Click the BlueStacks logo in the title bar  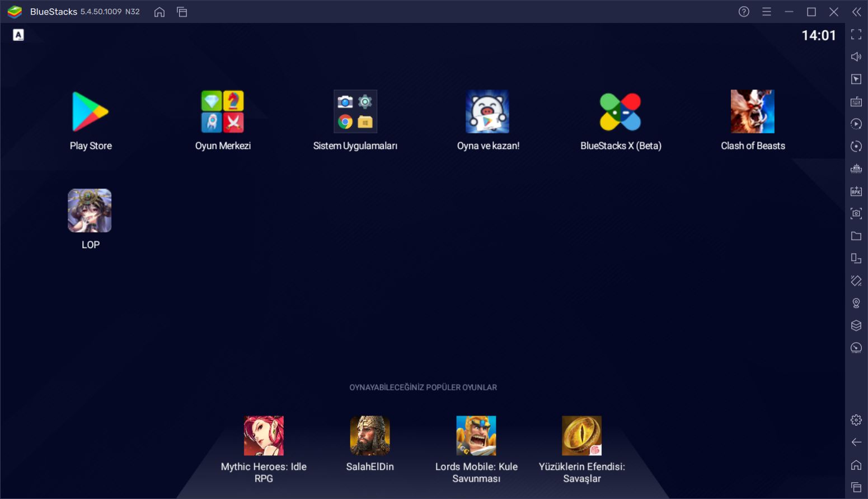tap(15, 12)
